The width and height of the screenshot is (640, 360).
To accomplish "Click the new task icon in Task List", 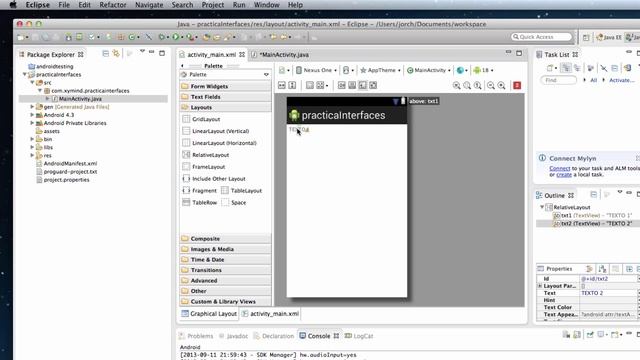I will (x=550, y=68).
